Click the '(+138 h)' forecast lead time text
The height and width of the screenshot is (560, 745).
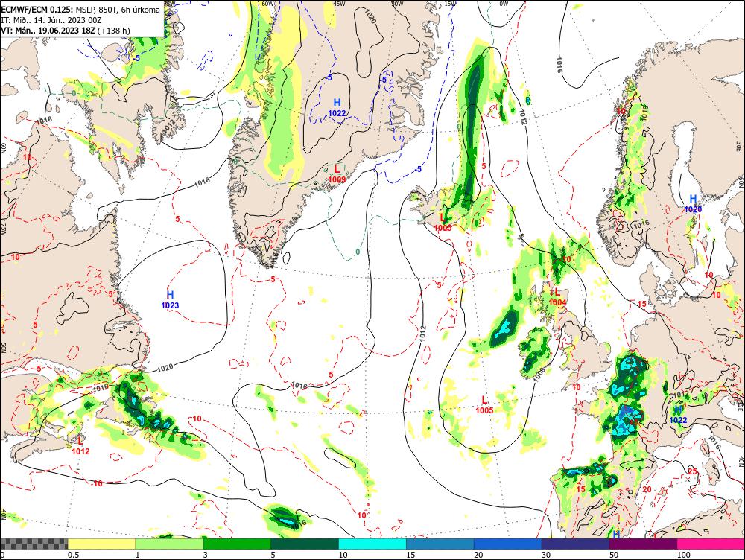tap(114, 31)
